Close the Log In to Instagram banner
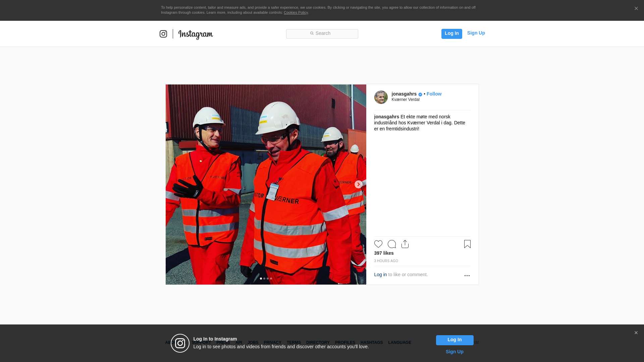The width and height of the screenshot is (644, 362). coord(636,333)
